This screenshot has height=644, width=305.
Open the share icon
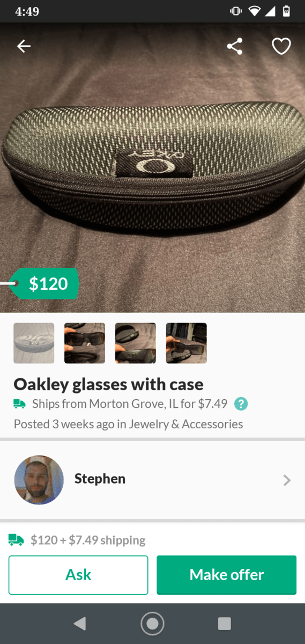point(235,46)
